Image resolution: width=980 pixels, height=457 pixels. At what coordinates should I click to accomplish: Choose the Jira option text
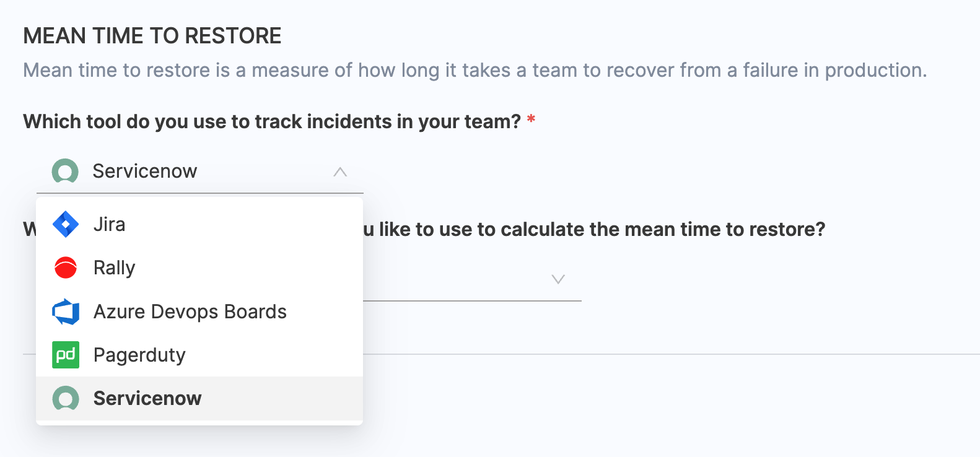(110, 224)
